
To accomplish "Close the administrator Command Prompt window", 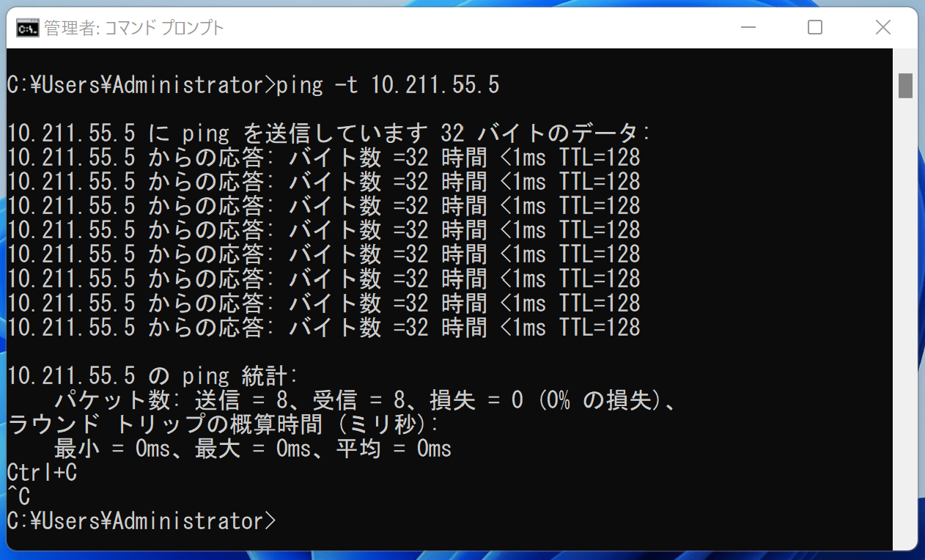I will point(882,28).
